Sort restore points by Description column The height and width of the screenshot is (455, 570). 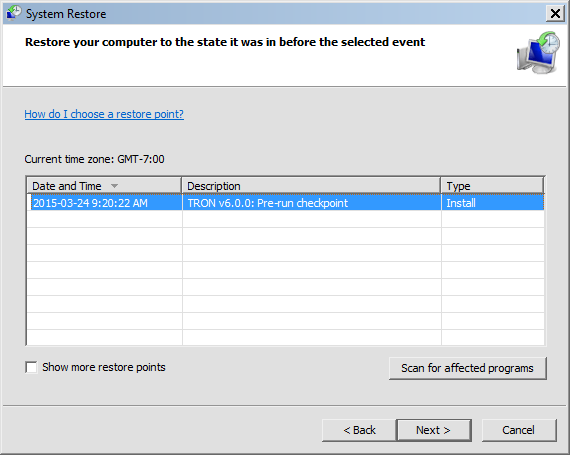click(x=311, y=186)
